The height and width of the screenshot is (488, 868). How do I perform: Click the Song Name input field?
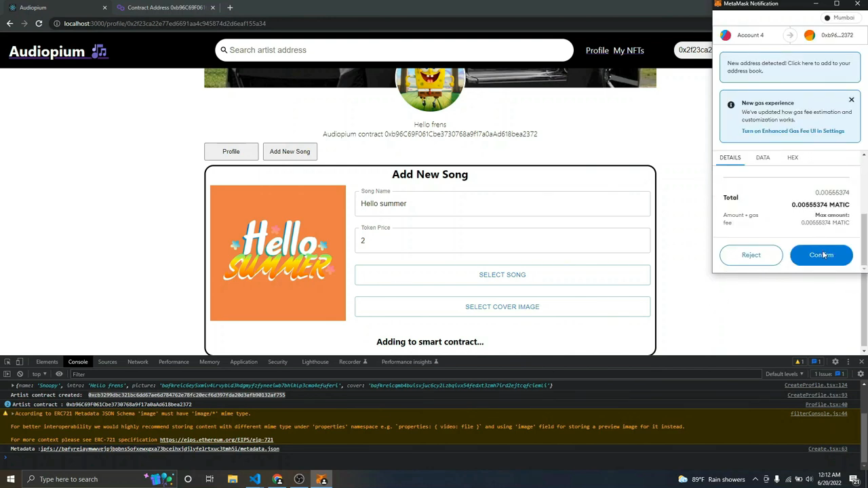click(502, 203)
